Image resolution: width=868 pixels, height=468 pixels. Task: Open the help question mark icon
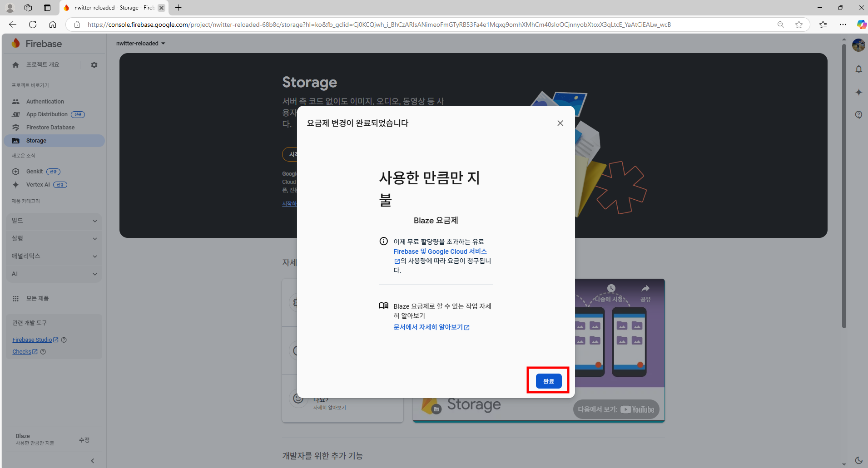click(x=858, y=114)
